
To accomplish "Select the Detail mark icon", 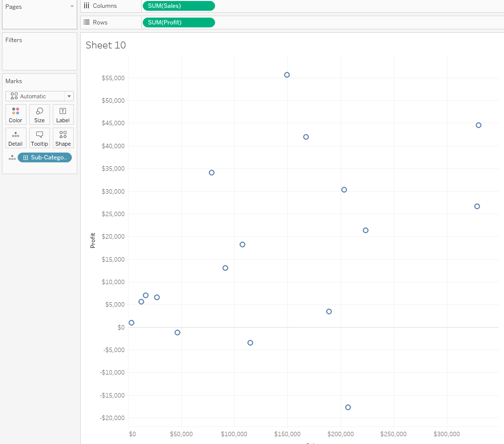I will point(15,137).
